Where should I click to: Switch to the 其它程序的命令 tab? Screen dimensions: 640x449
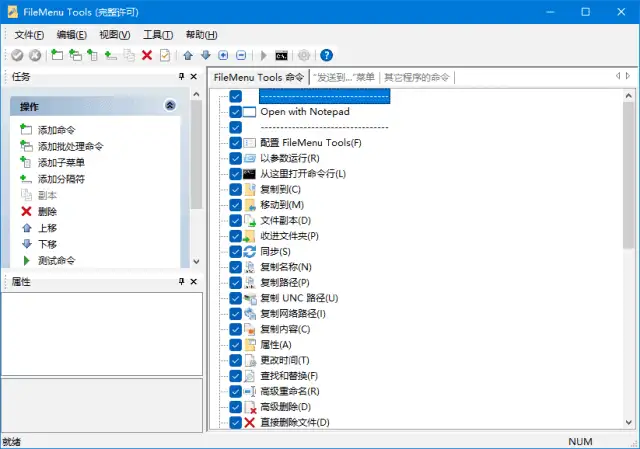417,77
